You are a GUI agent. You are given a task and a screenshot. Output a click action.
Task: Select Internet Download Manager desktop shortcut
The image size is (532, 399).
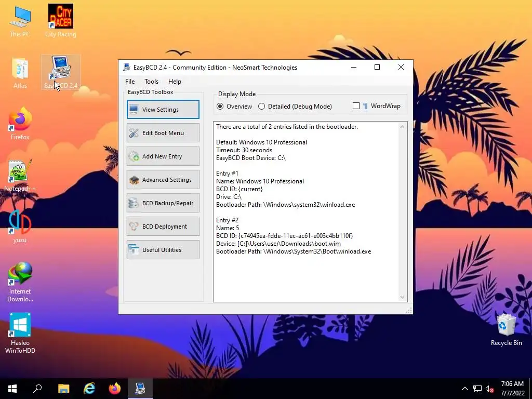[x=20, y=282]
